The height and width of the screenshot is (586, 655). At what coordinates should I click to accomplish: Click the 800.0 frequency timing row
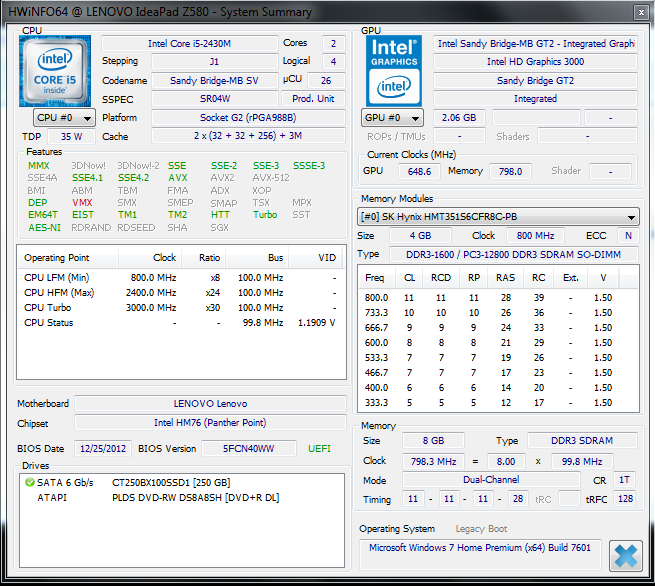click(x=498, y=298)
